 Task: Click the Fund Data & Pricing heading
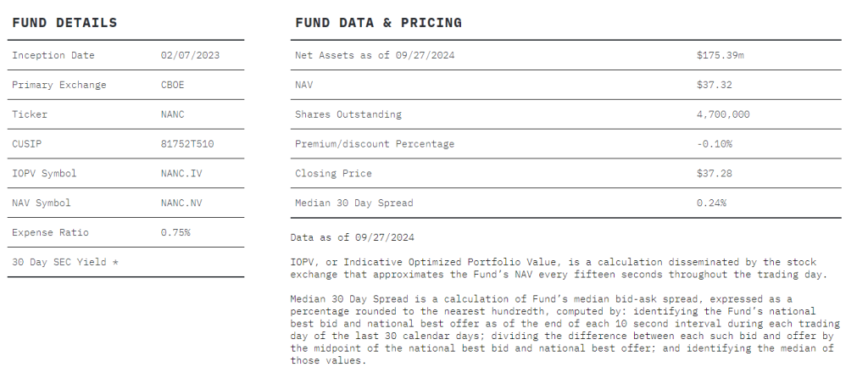(379, 23)
